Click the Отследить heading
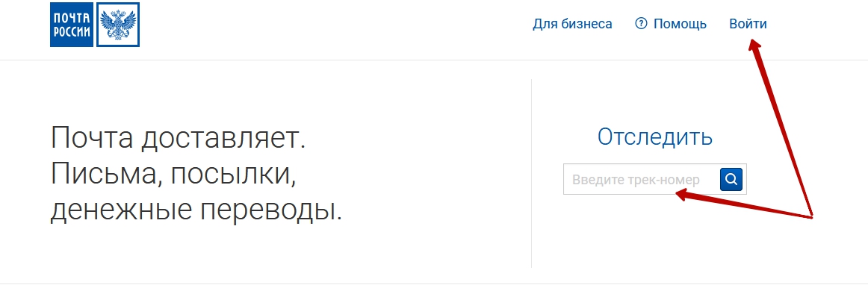The height and width of the screenshot is (285, 868). pyautogui.click(x=655, y=137)
